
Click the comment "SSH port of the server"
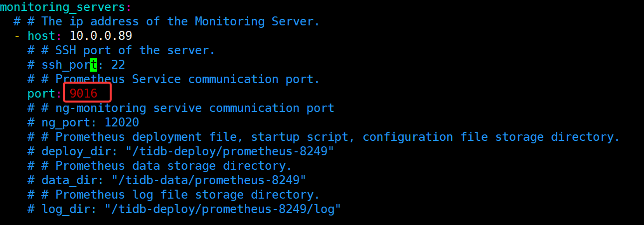pos(128,50)
